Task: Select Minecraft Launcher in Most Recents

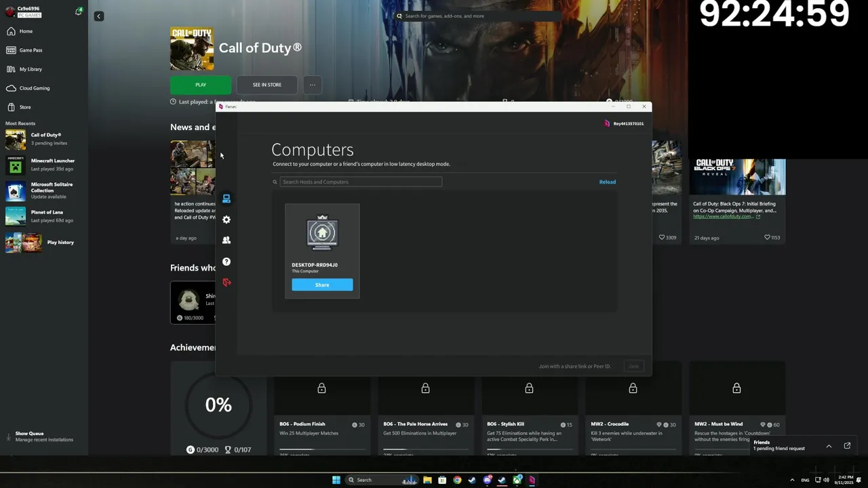Action: [43, 165]
